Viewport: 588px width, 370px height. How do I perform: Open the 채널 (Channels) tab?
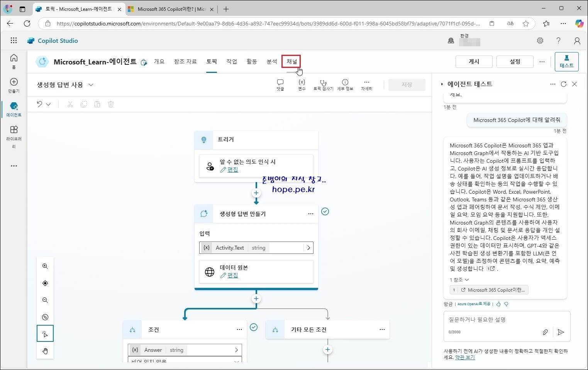point(291,61)
